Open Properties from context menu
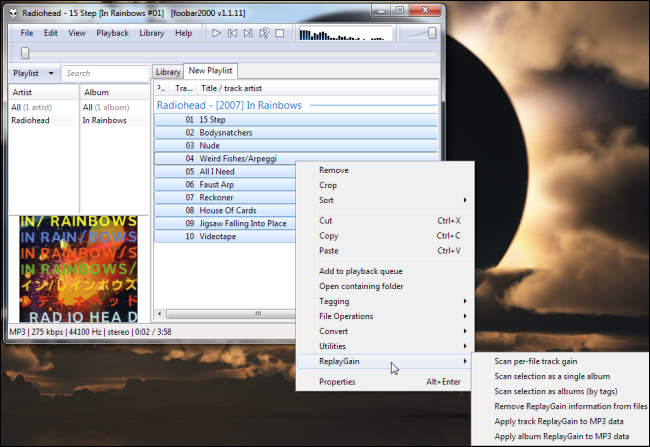 pyautogui.click(x=384, y=382)
